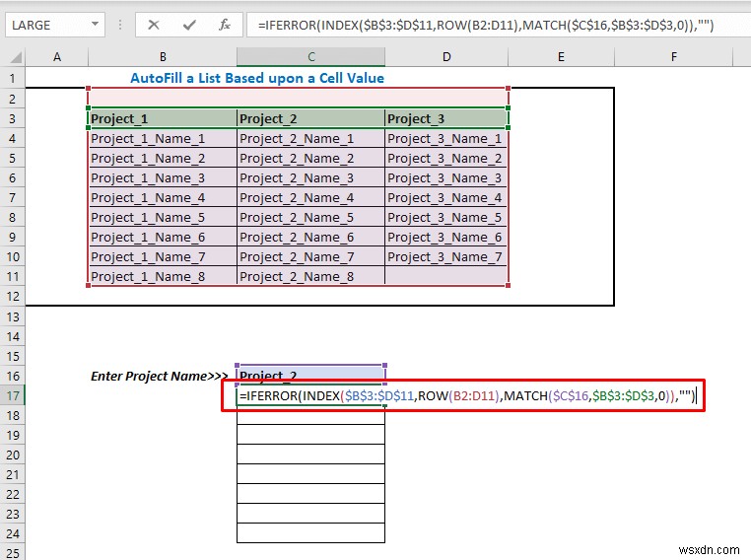Viewport: 751px width, 560px height.
Task: Click cell Project_1_Name_3
Action: pos(163,177)
